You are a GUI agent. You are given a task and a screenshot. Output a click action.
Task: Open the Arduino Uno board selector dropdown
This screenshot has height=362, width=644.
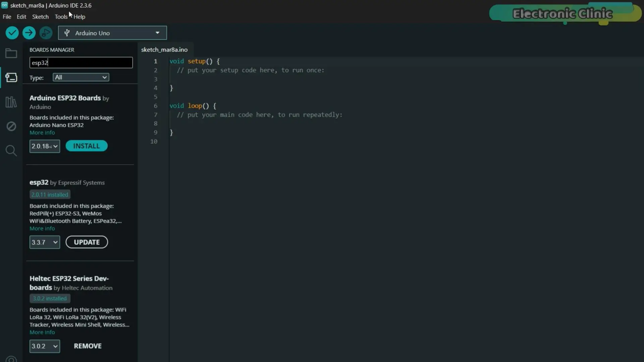pyautogui.click(x=112, y=33)
